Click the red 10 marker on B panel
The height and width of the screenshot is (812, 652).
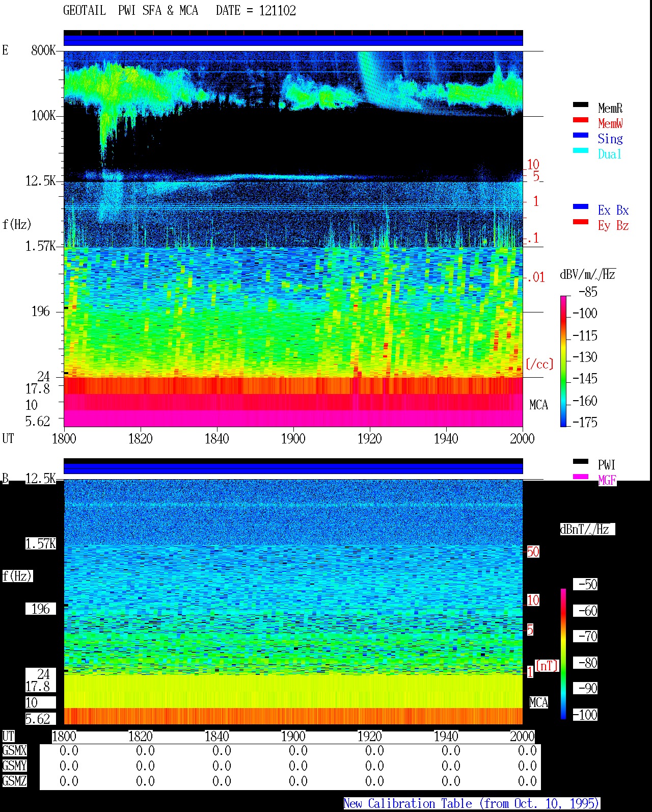click(x=533, y=600)
